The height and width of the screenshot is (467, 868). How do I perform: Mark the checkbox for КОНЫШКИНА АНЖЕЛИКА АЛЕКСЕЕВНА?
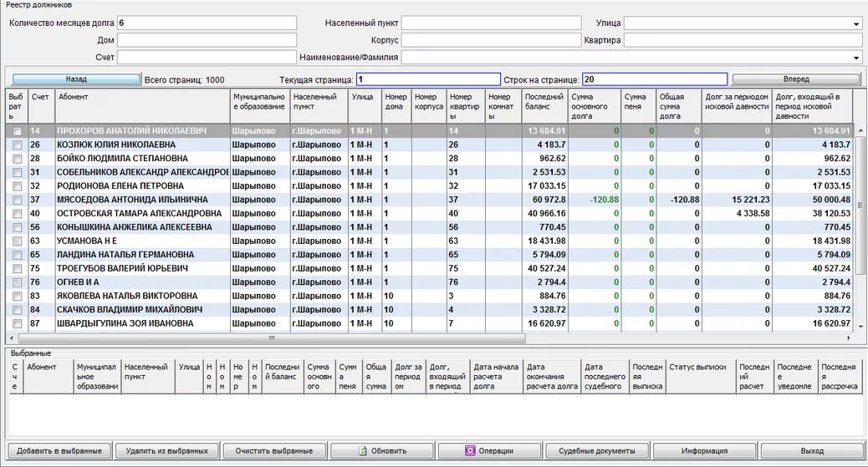18,227
